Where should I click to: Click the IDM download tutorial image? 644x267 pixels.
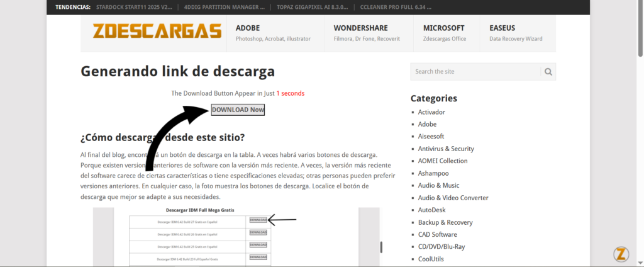[236, 237]
